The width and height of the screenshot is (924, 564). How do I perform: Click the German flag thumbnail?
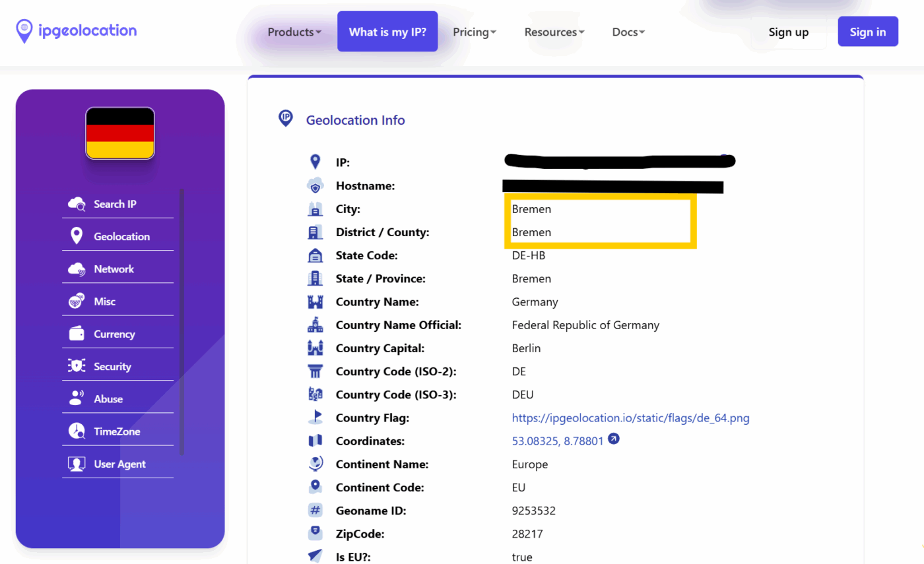119,132
